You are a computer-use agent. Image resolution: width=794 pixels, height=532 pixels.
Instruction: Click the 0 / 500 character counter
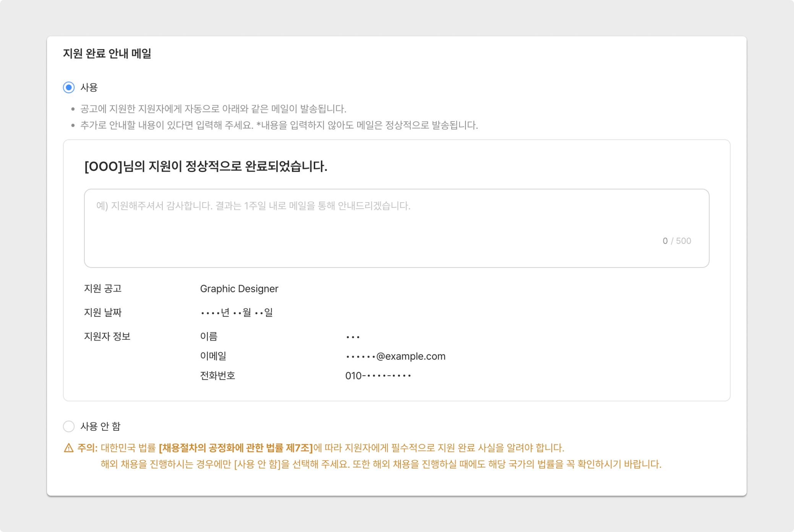click(x=677, y=241)
